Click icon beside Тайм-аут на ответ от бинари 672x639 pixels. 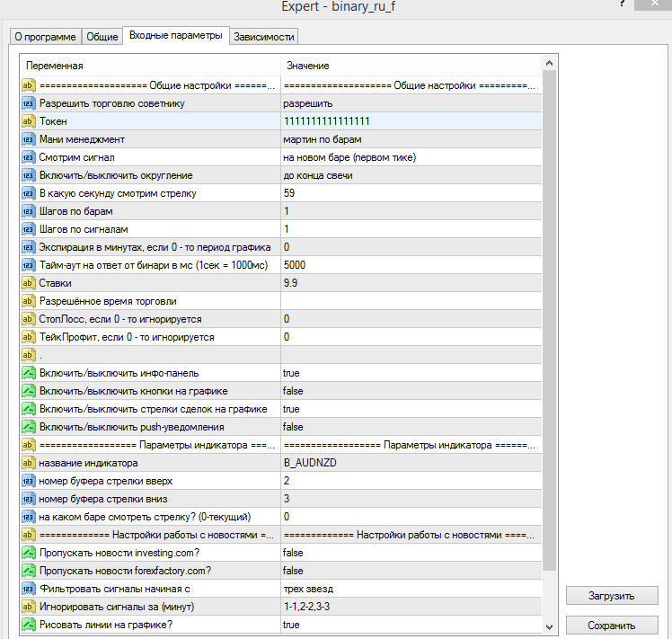(x=28, y=265)
